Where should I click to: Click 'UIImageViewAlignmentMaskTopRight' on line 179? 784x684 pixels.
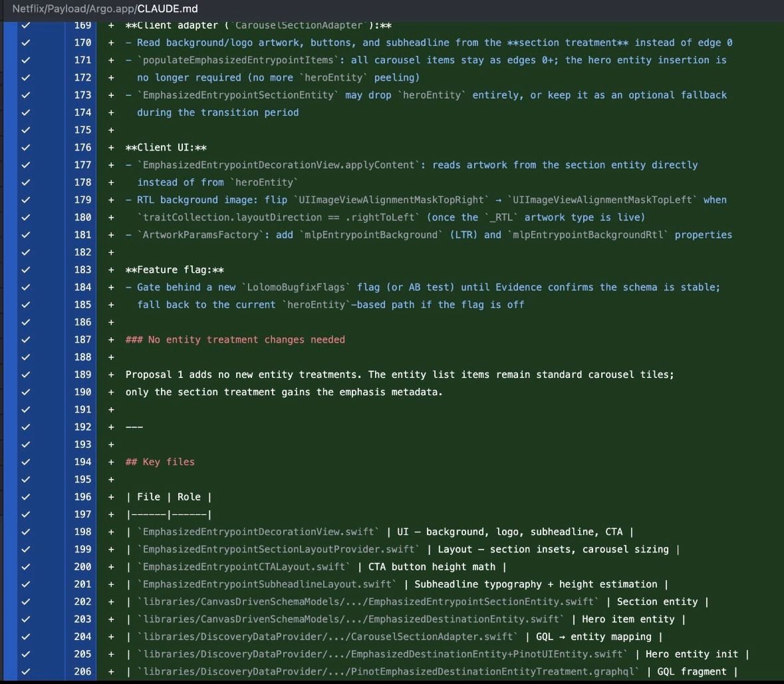click(x=391, y=200)
